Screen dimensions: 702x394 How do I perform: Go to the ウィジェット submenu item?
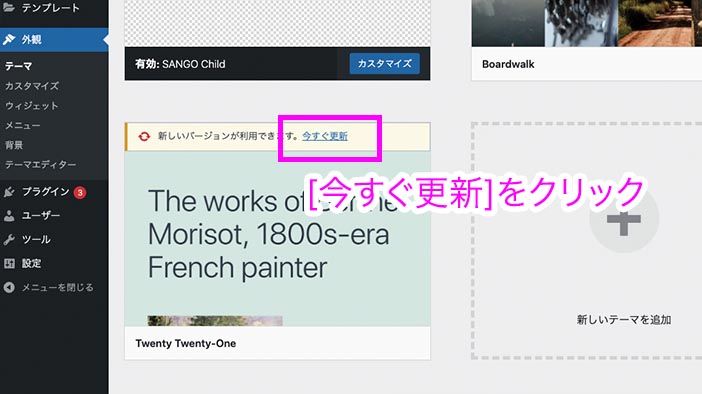click(32, 106)
